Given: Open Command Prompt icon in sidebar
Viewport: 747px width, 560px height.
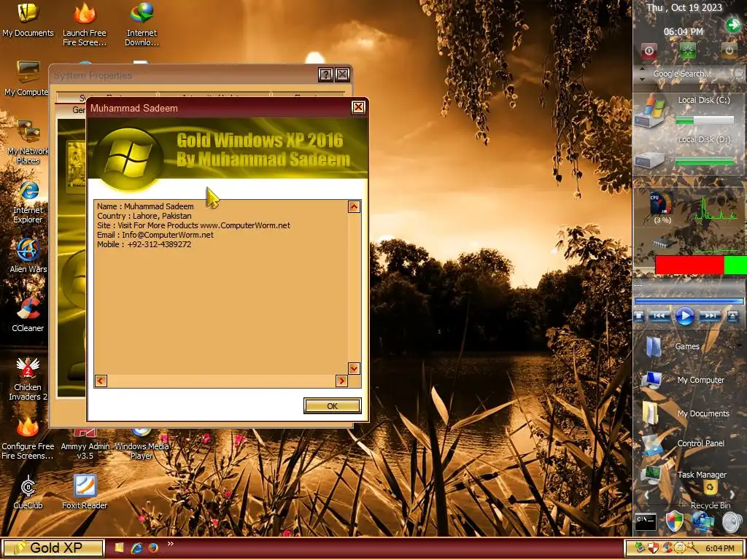Looking at the screenshot, I should click(646, 522).
